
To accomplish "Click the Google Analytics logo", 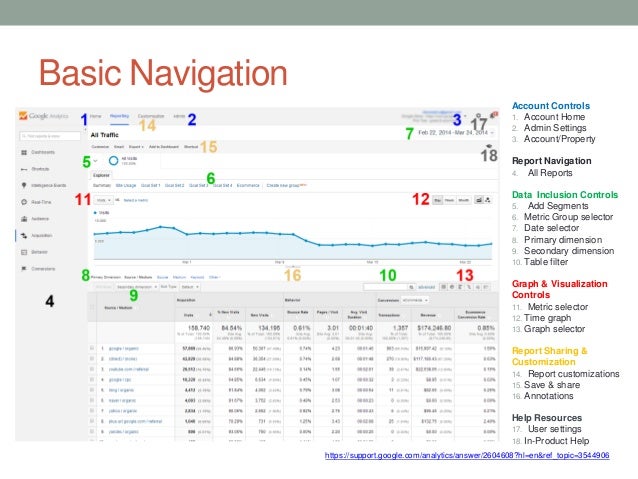I will (x=44, y=116).
